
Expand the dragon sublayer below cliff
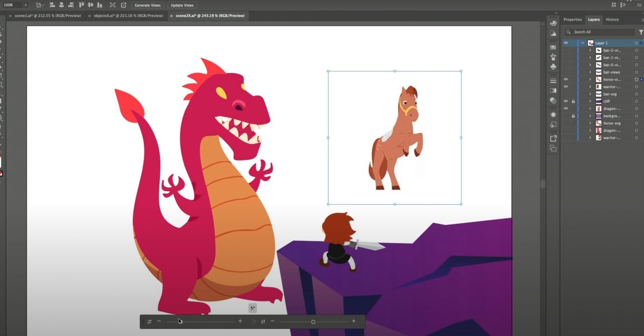590,109
